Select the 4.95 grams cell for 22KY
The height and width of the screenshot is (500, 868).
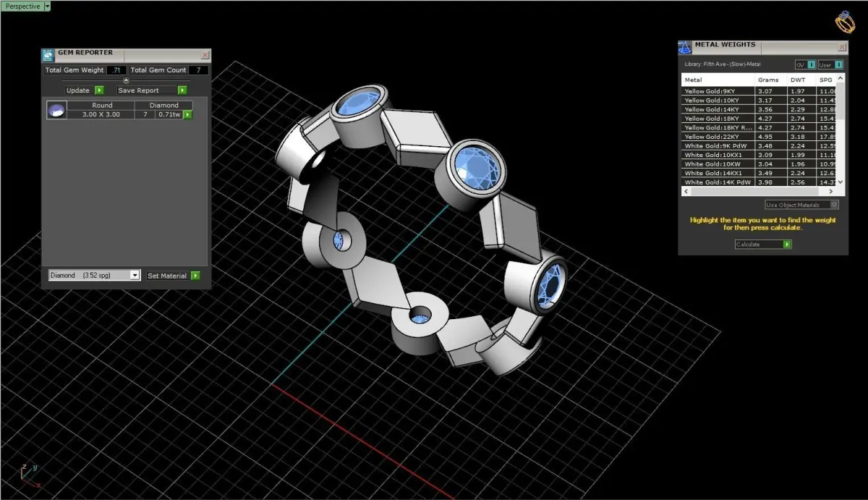click(770, 137)
